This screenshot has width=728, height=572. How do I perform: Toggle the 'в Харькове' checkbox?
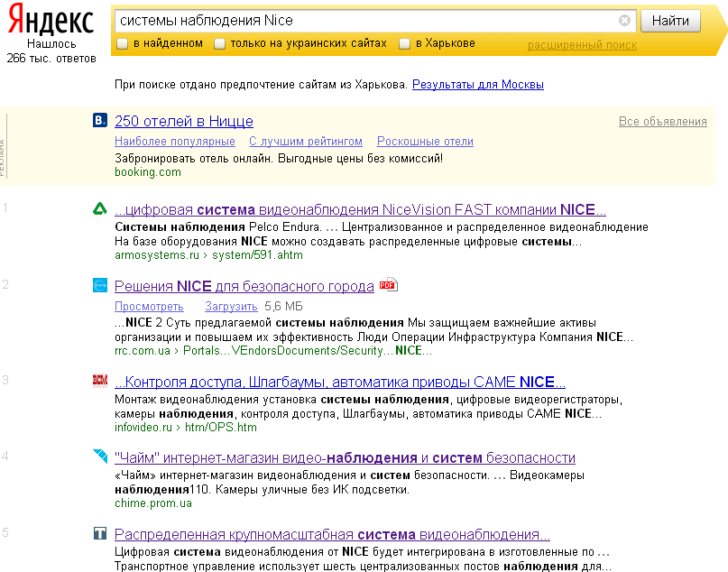pos(404,43)
